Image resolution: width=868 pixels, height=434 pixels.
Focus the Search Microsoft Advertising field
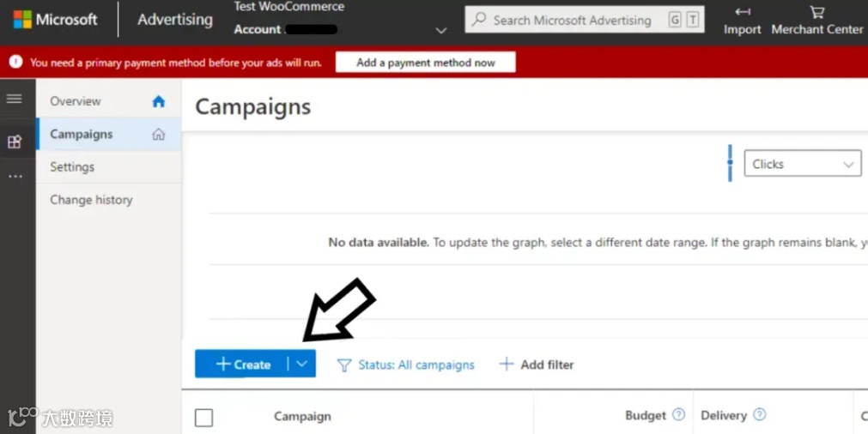tap(585, 20)
